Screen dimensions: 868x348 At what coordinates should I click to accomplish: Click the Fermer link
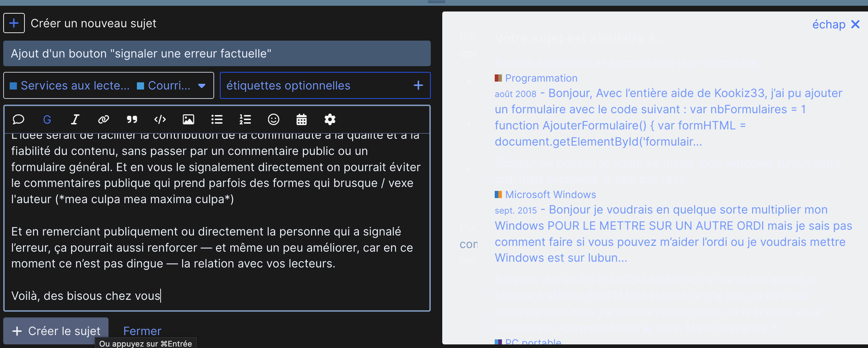coord(142,331)
